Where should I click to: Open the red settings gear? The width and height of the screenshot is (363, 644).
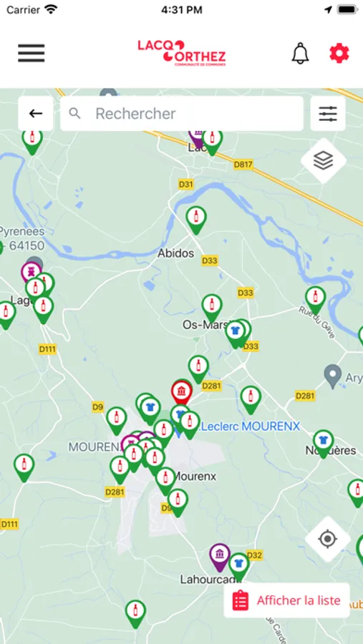339,53
